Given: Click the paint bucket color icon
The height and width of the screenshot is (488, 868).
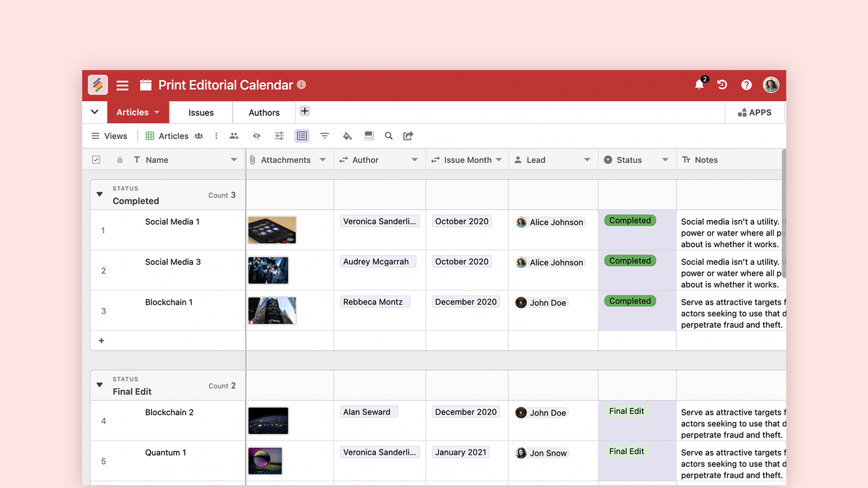Looking at the screenshot, I should pyautogui.click(x=347, y=136).
